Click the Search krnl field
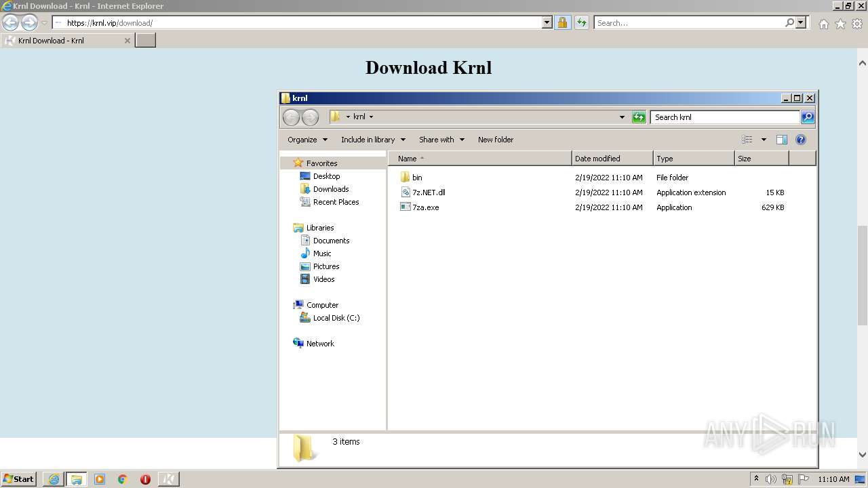868x488 pixels. click(725, 117)
